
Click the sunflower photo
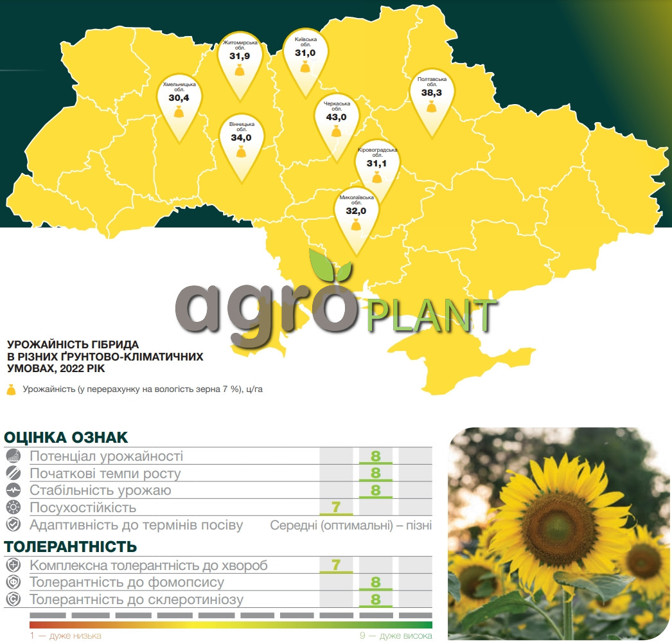click(x=558, y=533)
